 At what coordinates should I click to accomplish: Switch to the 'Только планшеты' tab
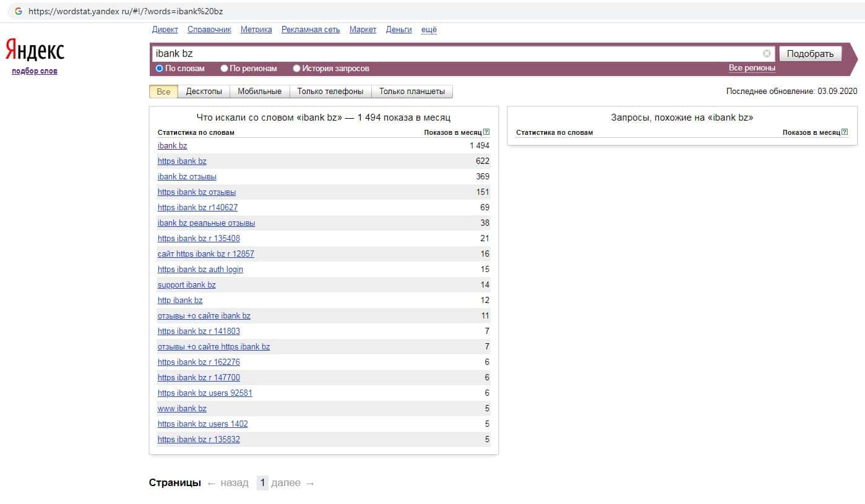click(411, 92)
